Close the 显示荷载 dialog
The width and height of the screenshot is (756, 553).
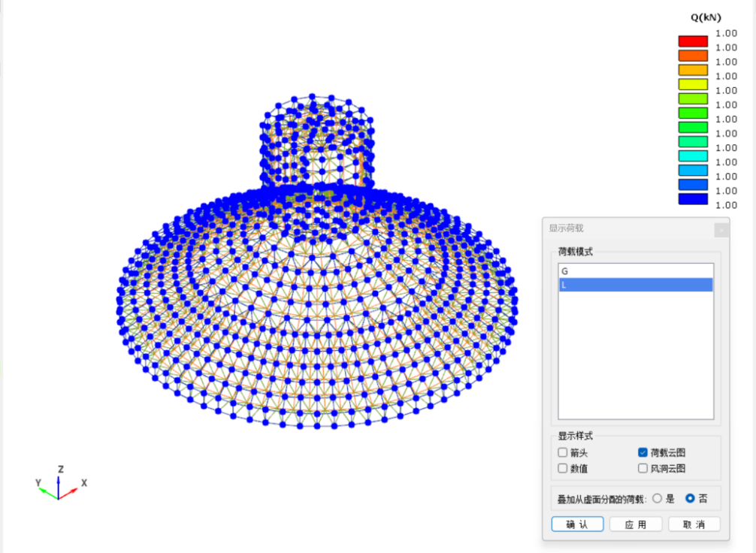(721, 230)
